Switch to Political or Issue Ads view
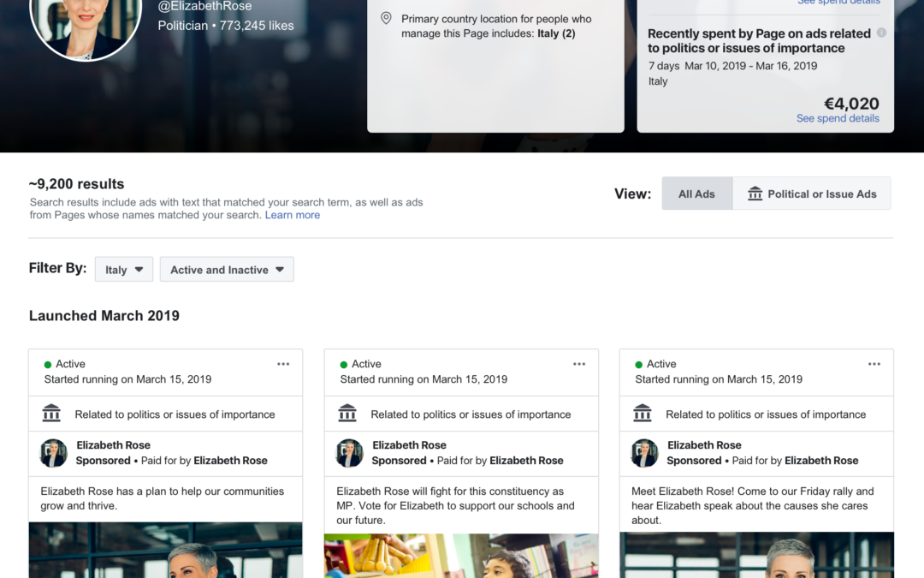 point(811,194)
